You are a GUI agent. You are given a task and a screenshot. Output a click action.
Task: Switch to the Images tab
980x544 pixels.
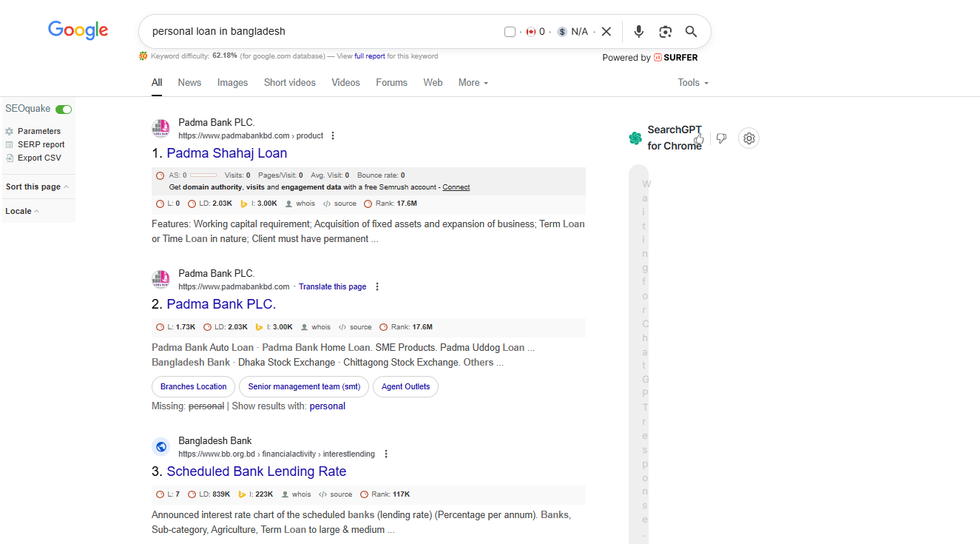click(x=232, y=83)
